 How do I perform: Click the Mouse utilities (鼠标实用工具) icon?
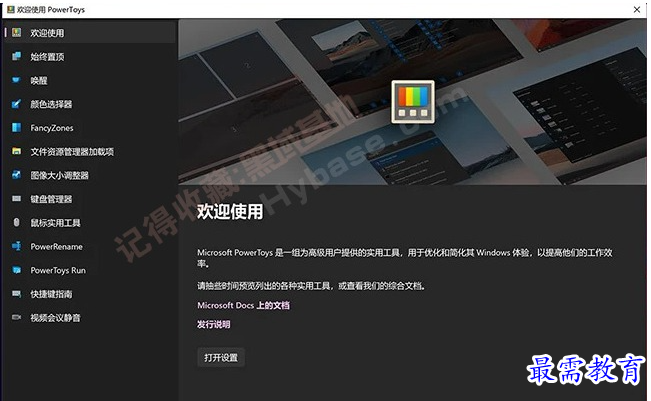click(17, 223)
